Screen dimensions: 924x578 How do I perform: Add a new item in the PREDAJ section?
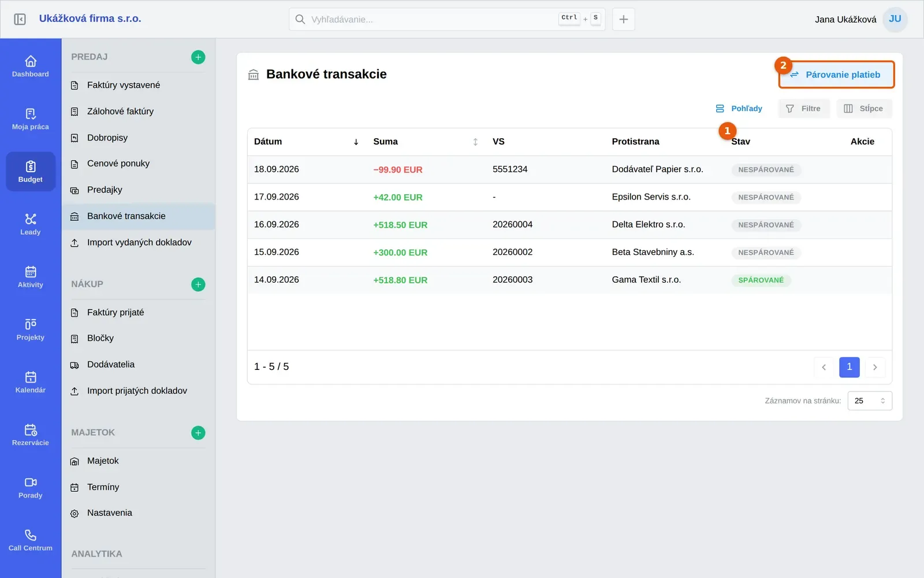click(x=198, y=57)
